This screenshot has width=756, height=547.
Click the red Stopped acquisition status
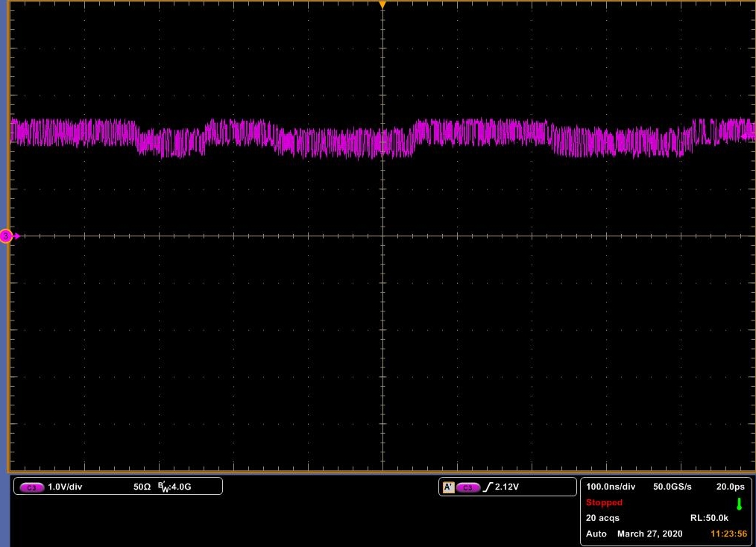(604, 502)
